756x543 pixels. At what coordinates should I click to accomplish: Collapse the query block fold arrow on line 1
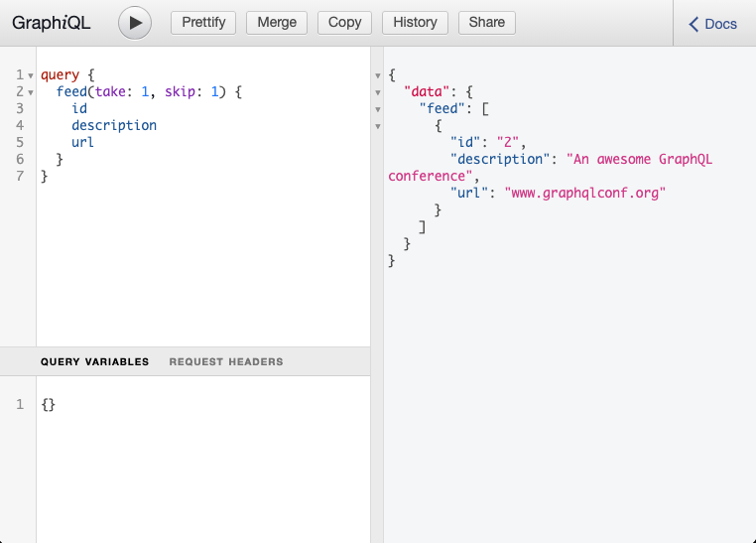click(x=31, y=75)
